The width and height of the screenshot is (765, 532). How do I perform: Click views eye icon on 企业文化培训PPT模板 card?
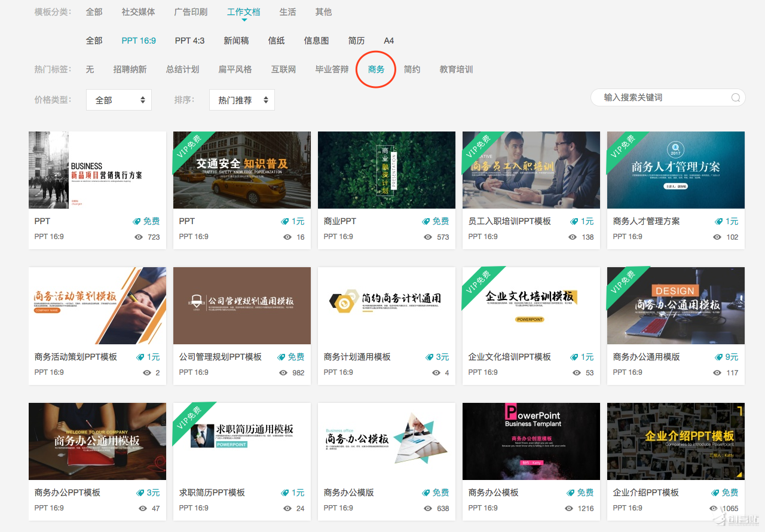pyautogui.click(x=576, y=372)
